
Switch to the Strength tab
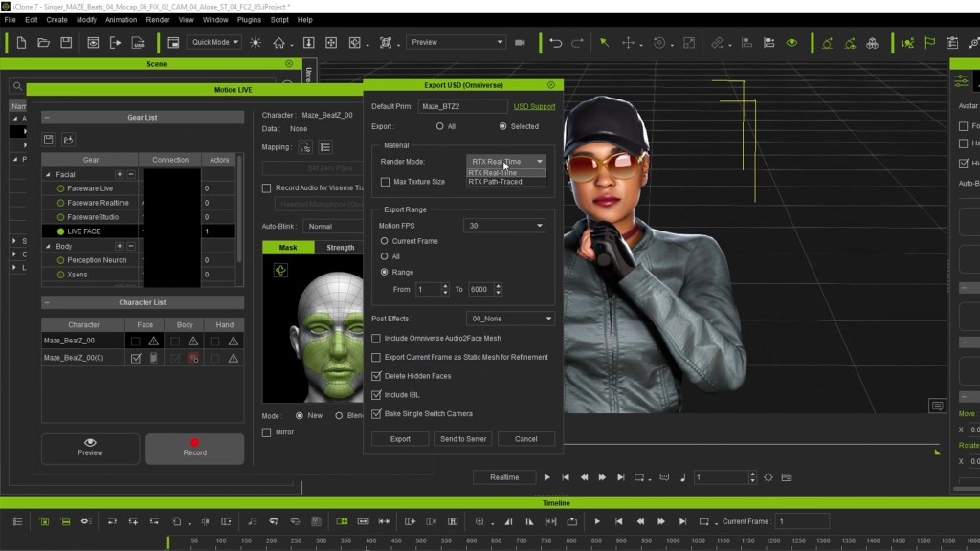click(x=340, y=248)
